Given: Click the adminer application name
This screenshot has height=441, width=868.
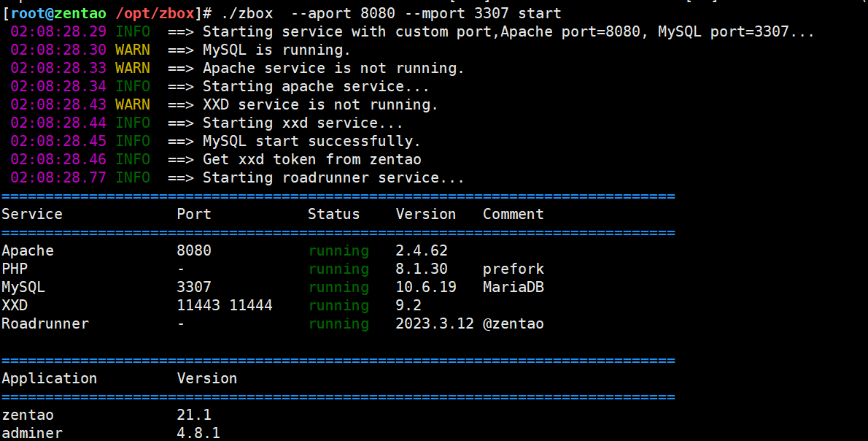Looking at the screenshot, I should 32,433.
